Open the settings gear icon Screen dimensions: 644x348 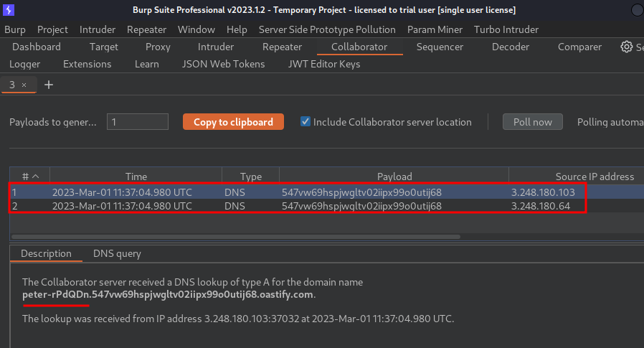(x=626, y=47)
